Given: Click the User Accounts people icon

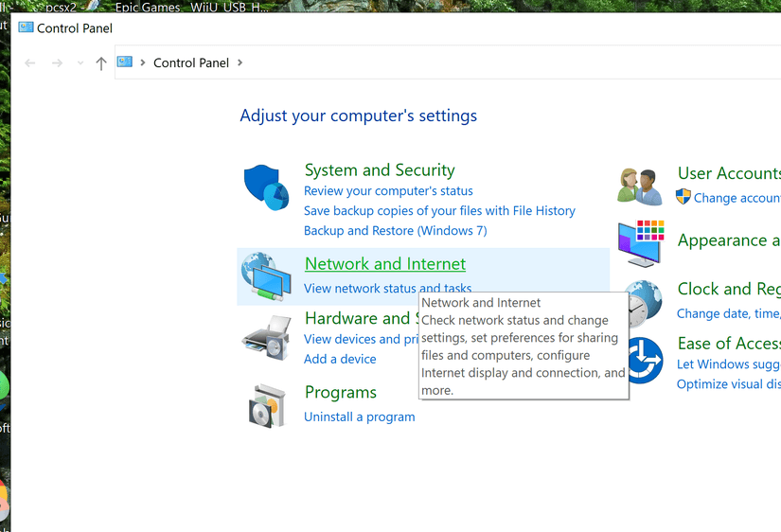Looking at the screenshot, I should click(640, 186).
